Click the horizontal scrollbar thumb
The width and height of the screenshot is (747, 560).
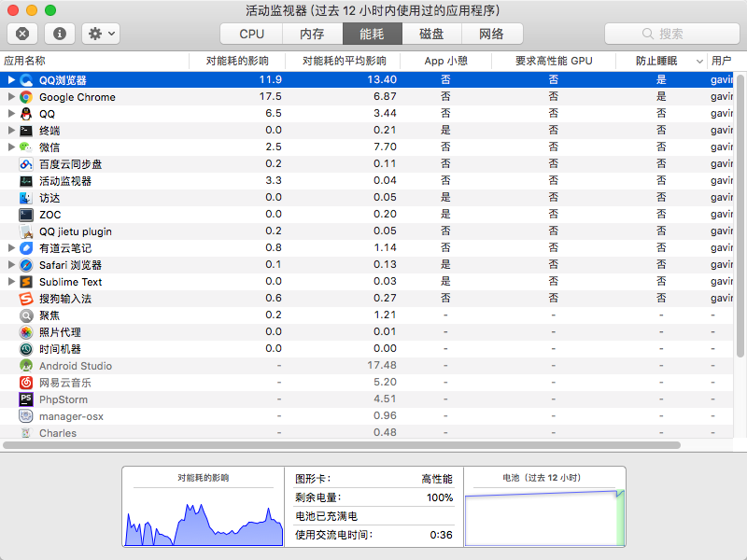tap(342, 445)
